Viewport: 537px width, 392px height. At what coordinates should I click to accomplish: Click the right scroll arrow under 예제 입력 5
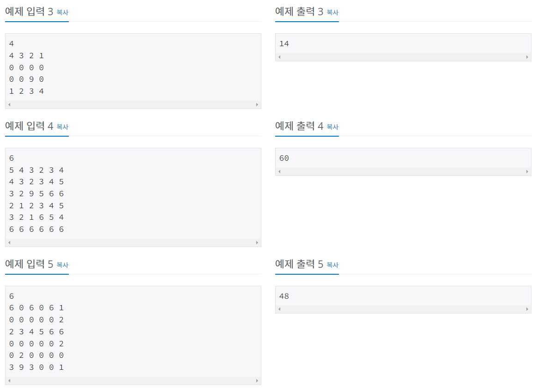(257, 380)
